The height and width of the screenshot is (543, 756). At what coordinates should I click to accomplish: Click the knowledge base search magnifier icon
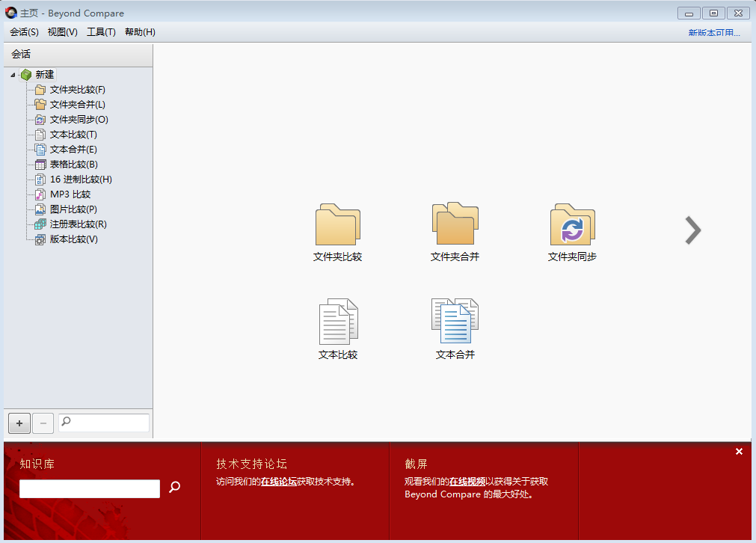tap(174, 488)
